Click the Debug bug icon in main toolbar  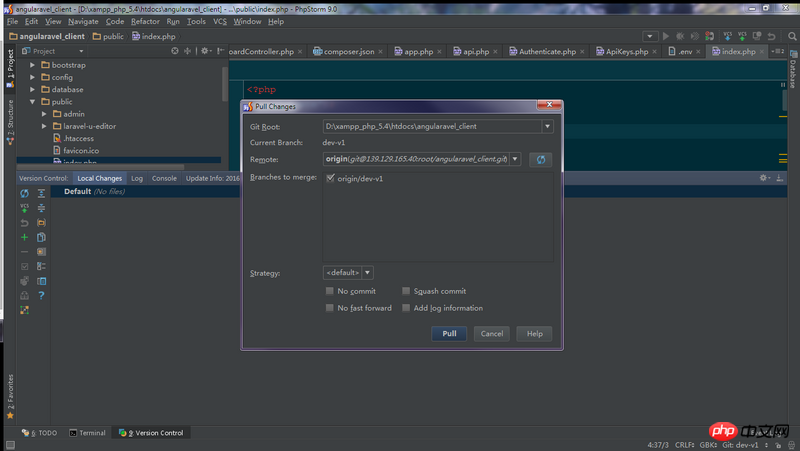pyautogui.click(x=680, y=36)
